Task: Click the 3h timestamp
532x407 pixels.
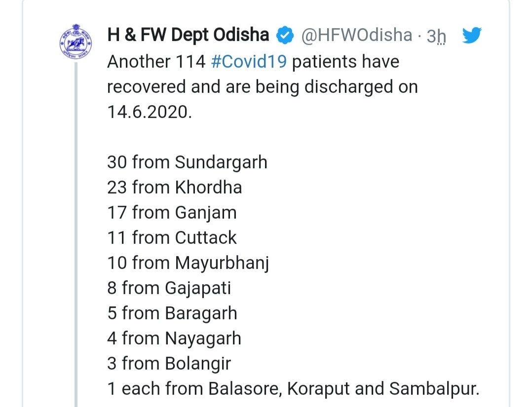Action: tap(436, 36)
